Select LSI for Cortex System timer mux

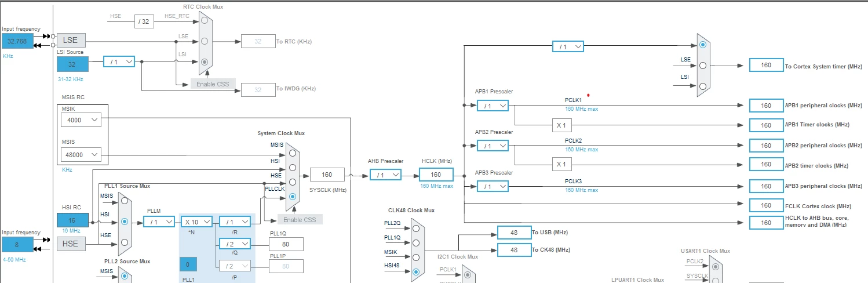703,86
